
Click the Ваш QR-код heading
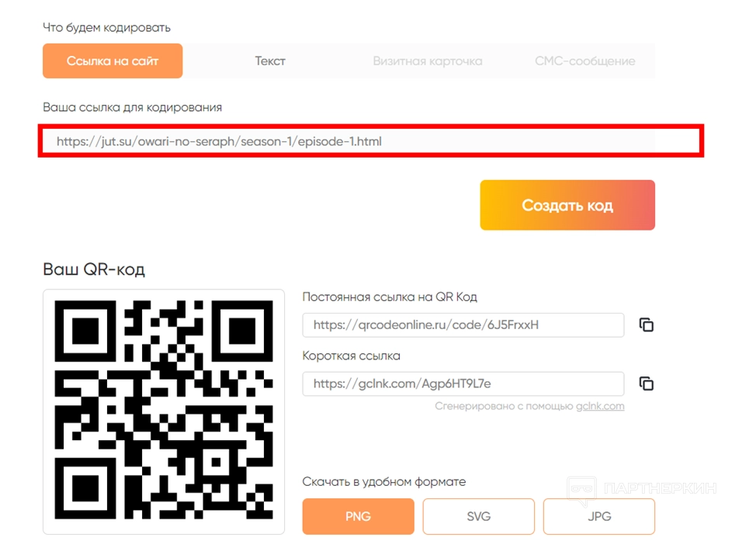point(94,270)
